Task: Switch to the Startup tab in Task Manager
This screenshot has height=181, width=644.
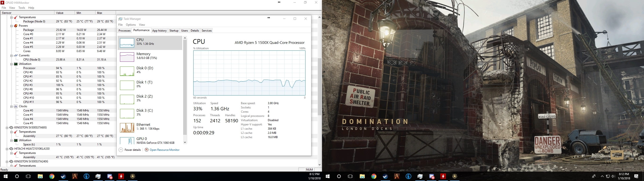Action: [x=174, y=30]
